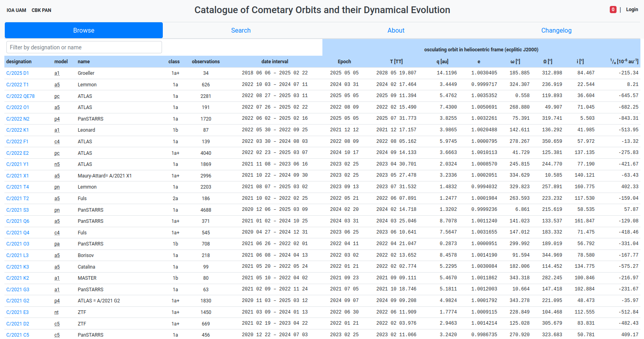This screenshot has width=644, height=339.
Task: Open comet C/2021 G2 entry
Action: pos(18,301)
